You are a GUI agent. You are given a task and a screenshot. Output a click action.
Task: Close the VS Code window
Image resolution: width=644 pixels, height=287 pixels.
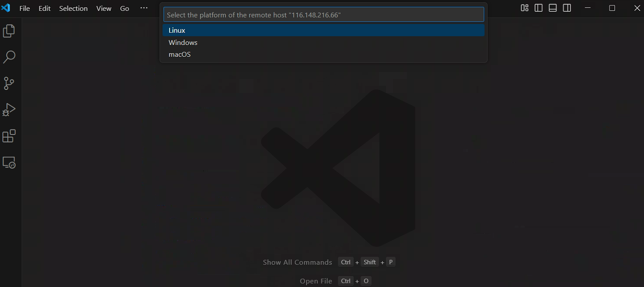(x=637, y=8)
